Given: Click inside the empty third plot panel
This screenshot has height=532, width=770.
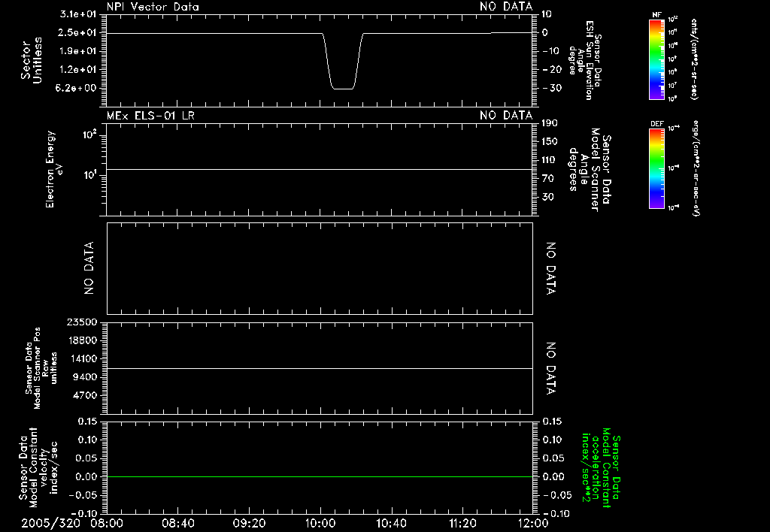Looking at the screenshot, I should pyautogui.click(x=320, y=268).
